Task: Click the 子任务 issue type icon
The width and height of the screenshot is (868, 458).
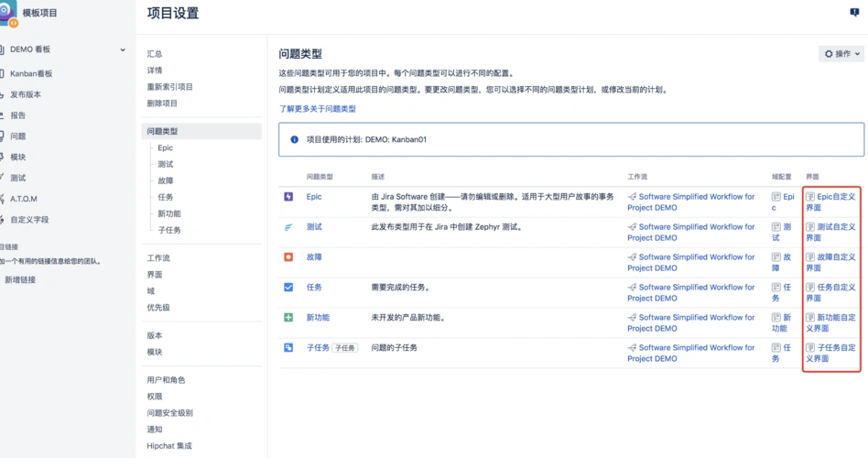Action: (x=288, y=348)
